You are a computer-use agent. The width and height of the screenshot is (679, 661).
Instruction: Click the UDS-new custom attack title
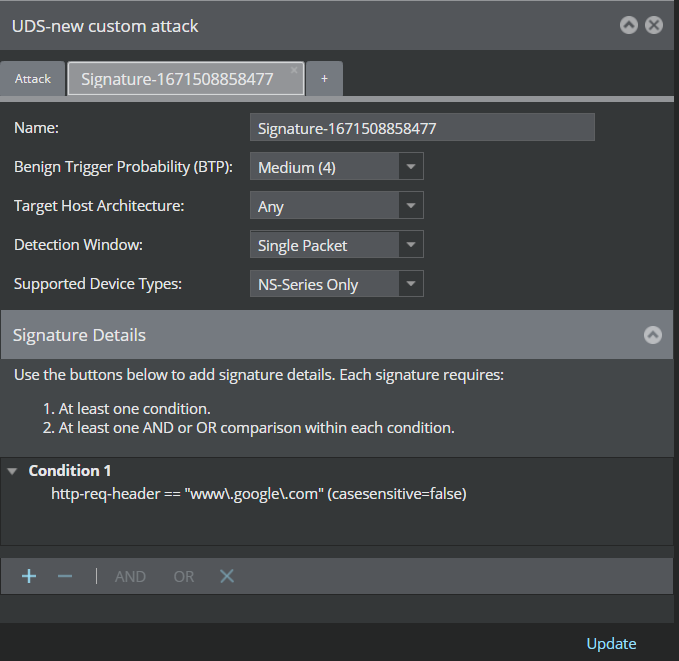click(105, 26)
